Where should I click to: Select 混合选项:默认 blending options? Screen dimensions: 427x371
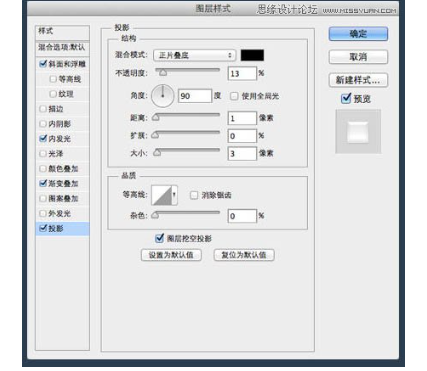point(62,48)
